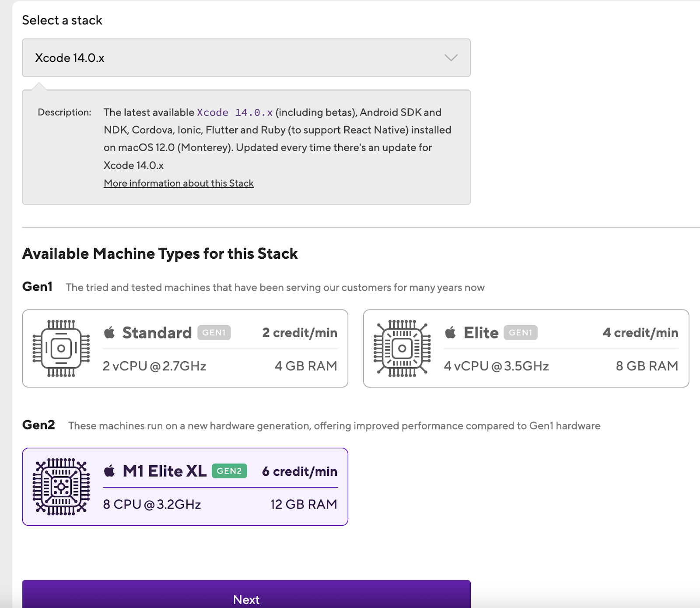This screenshot has height=608, width=700.
Task: Click the '6 credit/min' price text
Action: (300, 471)
